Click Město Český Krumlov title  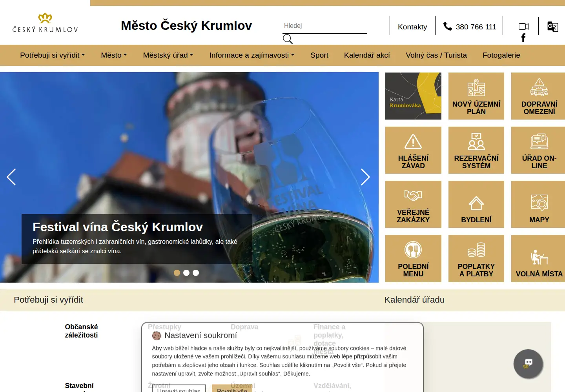(x=186, y=25)
